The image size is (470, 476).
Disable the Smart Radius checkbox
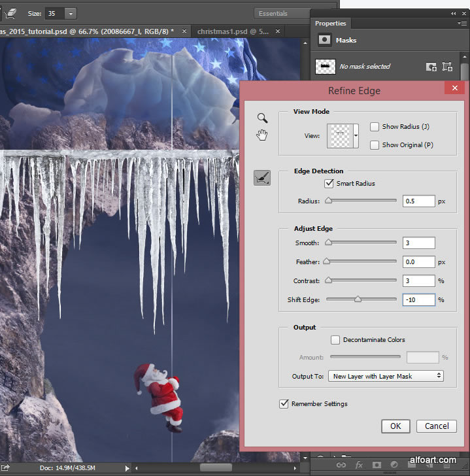coord(329,184)
